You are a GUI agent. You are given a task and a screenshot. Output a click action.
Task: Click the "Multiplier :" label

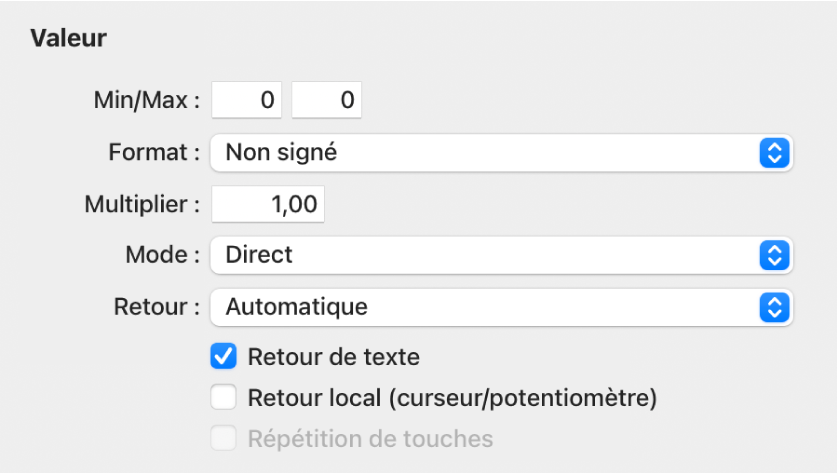pyautogui.click(x=143, y=205)
